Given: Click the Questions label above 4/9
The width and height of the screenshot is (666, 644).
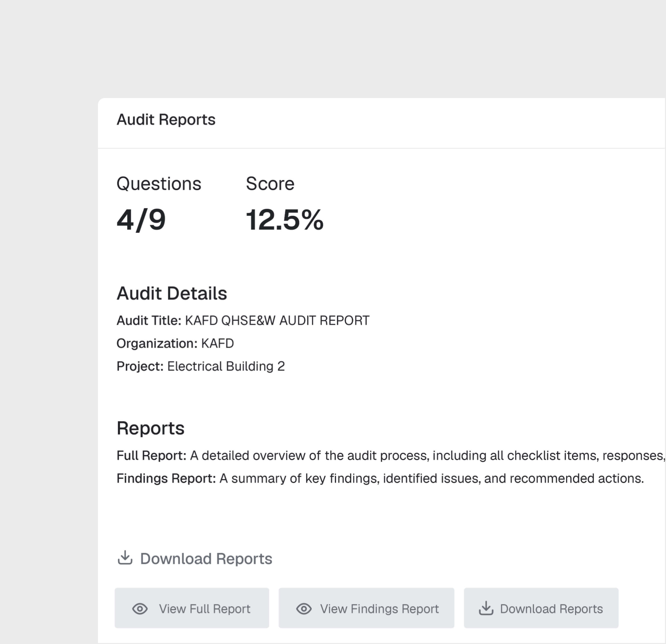Looking at the screenshot, I should pos(159,183).
